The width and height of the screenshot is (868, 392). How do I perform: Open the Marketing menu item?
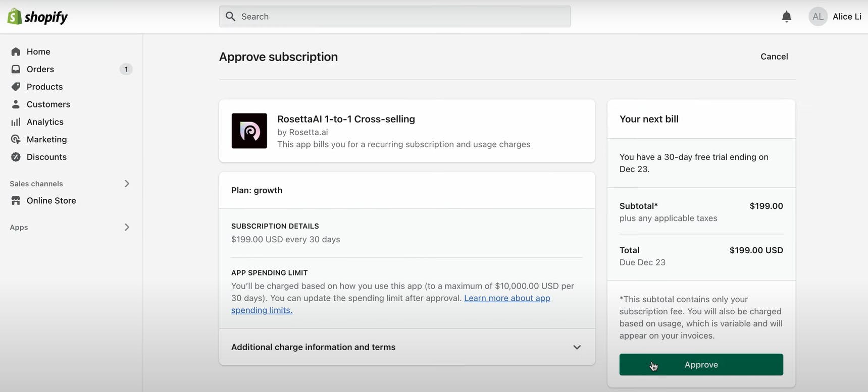(x=71, y=139)
